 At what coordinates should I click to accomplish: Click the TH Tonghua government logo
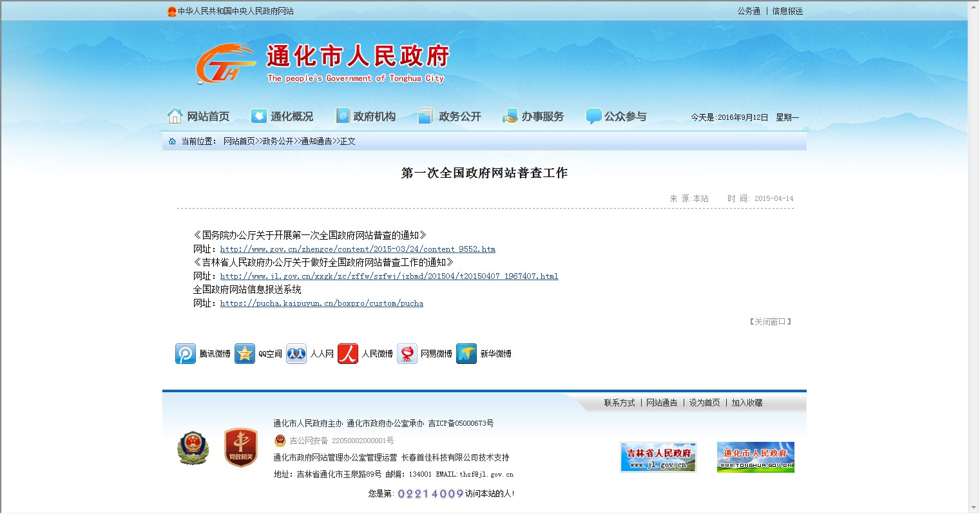pyautogui.click(x=224, y=64)
